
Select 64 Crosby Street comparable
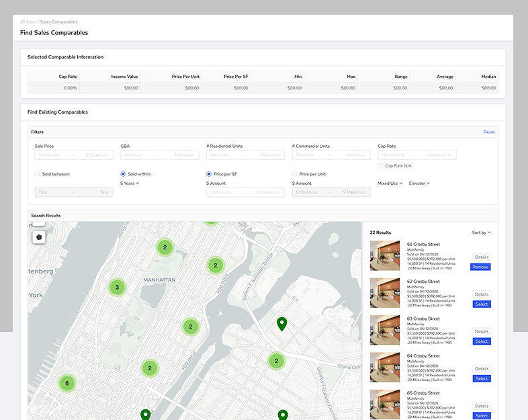482,378
